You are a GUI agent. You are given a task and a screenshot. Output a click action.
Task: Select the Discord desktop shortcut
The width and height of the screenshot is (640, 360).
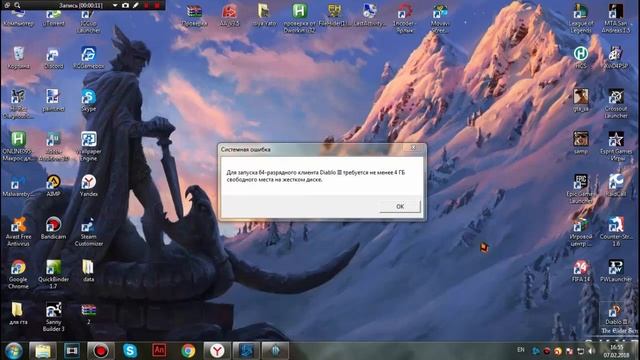[x=53, y=58]
